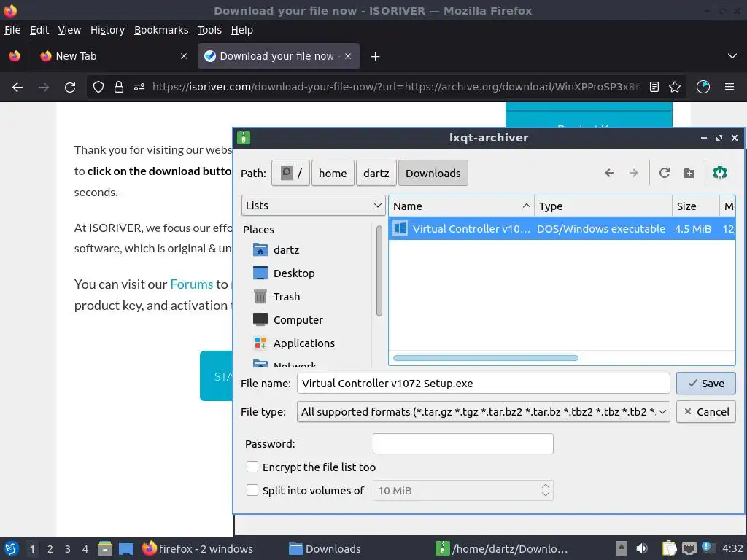Open a new Firefox tab with plus

(375, 57)
